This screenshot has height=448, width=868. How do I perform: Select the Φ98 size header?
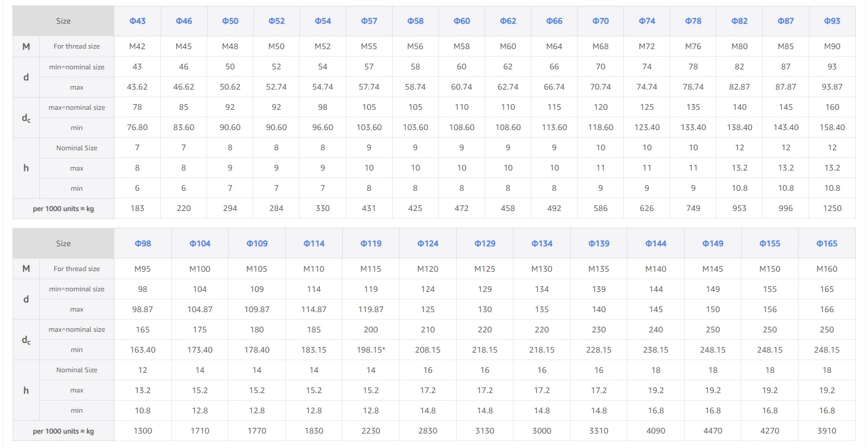[x=143, y=243]
